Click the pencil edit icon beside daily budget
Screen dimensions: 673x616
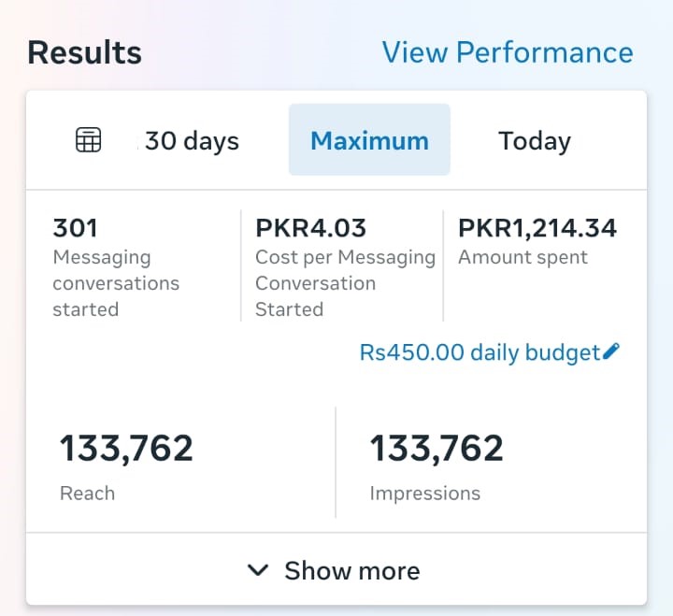(611, 352)
